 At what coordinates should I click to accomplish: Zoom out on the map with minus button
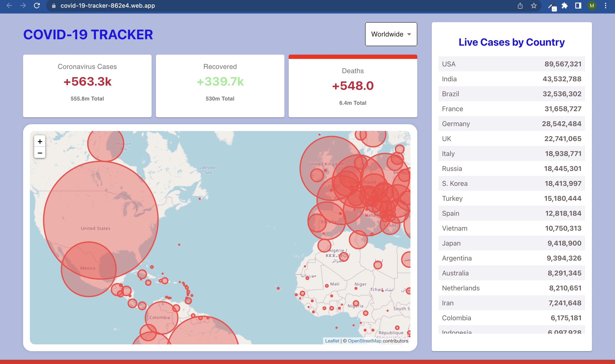pos(40,153)
